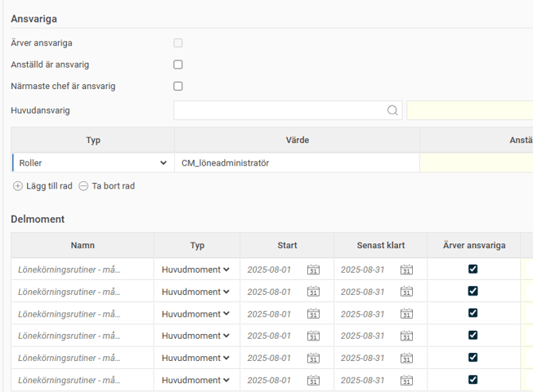This screenshot has height=392, width=533.
Task: Expand Huvudmoment dropdown in fourth Delmoment row
Action: 196,336
